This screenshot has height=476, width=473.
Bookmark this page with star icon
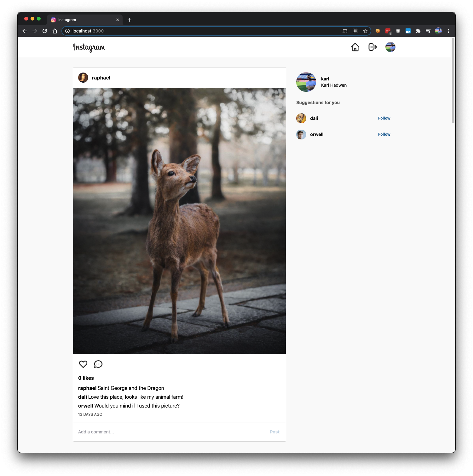tap(365, 31)
